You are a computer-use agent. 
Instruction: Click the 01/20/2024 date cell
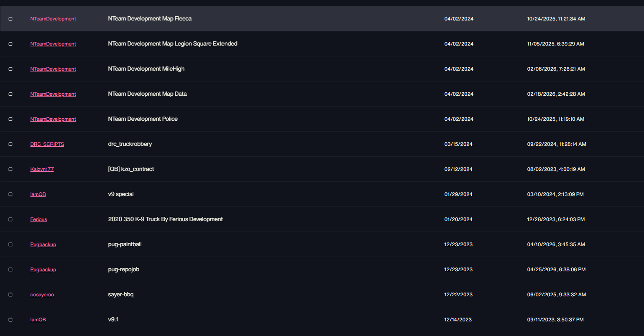coord(458,219)
